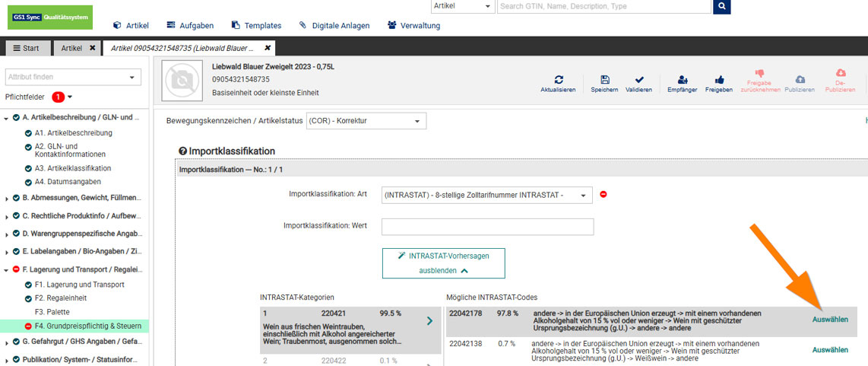Select INTRASTAT category 220422
Screen dimensions: 868x366
(x=351, y=361)
